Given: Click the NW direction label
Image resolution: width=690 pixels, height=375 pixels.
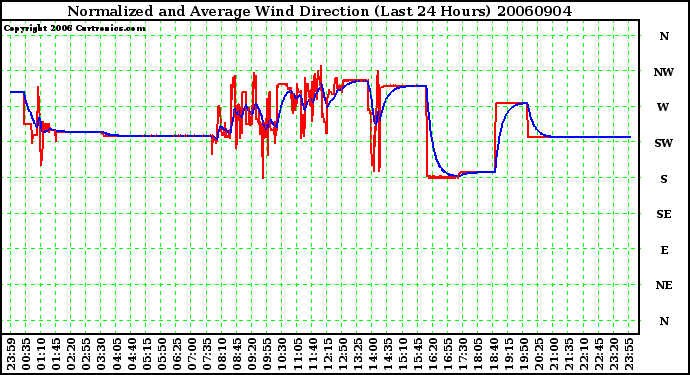Looking at the screenshot, I should (x=664, y=72).
